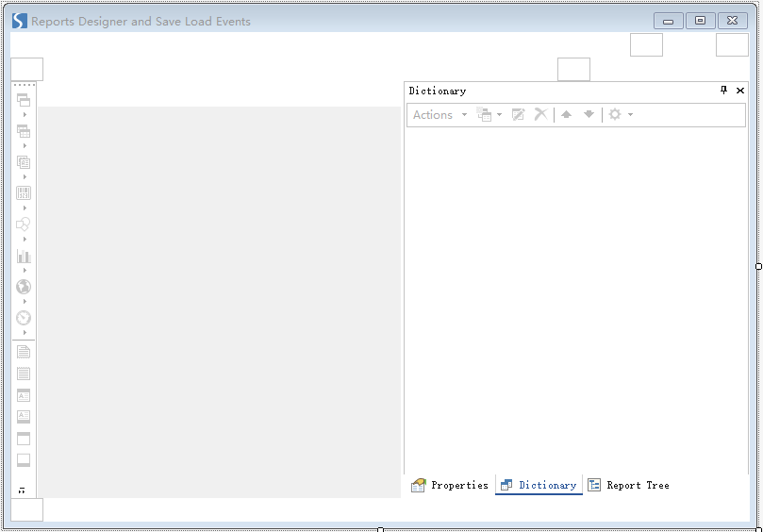This screenshot has width=763, height=532.
Task: Click the Edit item pencil icon
Action: [518, 114]
